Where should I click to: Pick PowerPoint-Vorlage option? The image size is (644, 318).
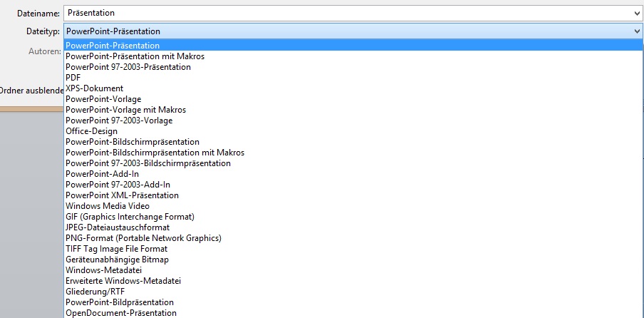pos(353,98)
